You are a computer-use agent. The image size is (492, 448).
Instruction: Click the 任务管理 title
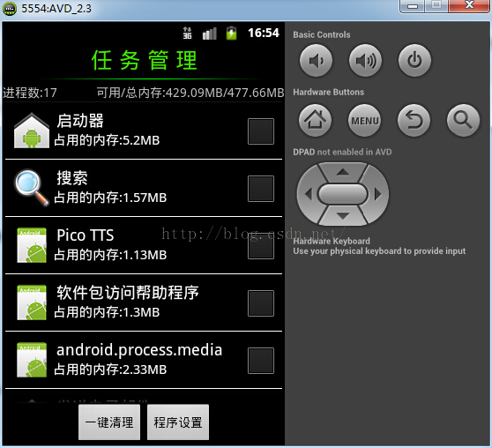[145, 60]
